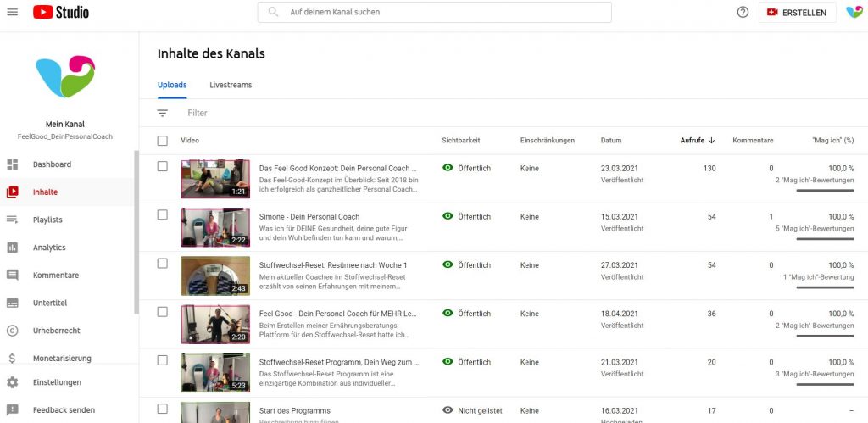Viewport: 868px width, 423px height.
Task: Open Kommentare in the sidebar
Action: (x=55, y=276)
